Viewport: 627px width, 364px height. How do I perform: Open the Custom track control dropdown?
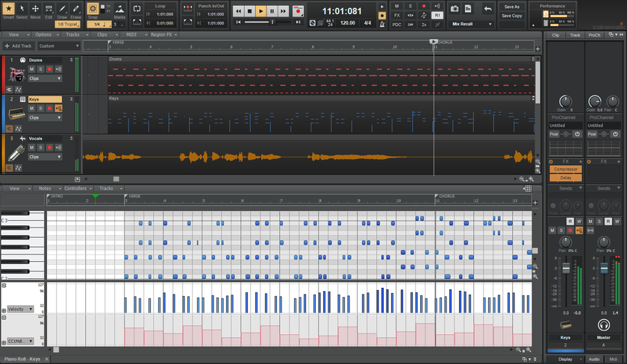(59, 46)
